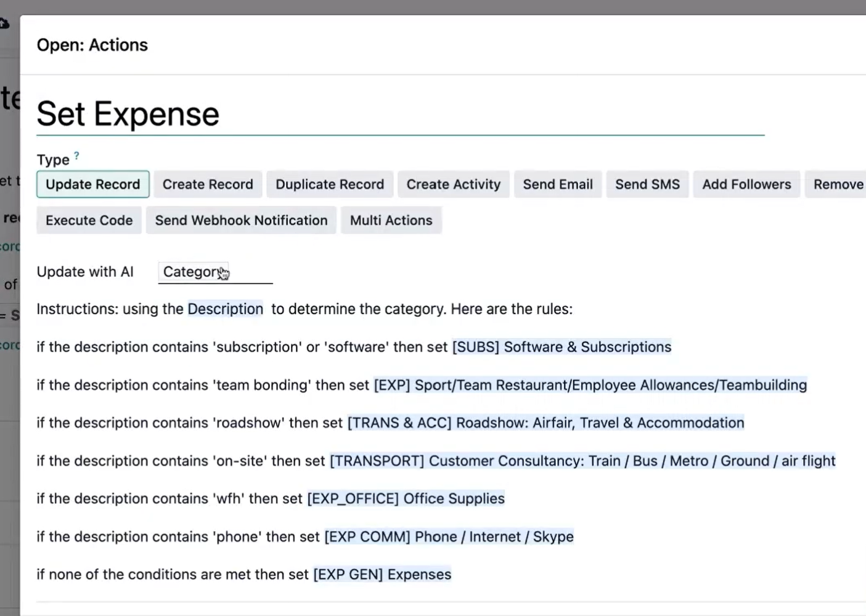Choose the Multi Actions type
This screenshot has height=616, width=866.
pyautogui.click(x=391, y=221)
